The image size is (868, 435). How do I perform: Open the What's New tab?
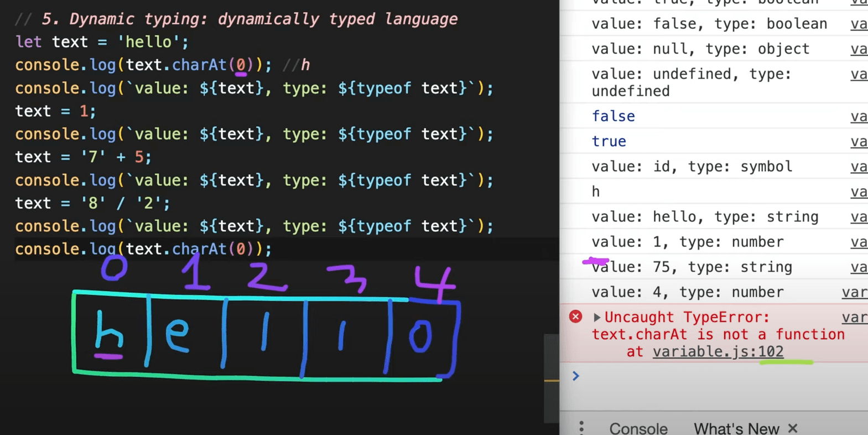coord(736,428)
